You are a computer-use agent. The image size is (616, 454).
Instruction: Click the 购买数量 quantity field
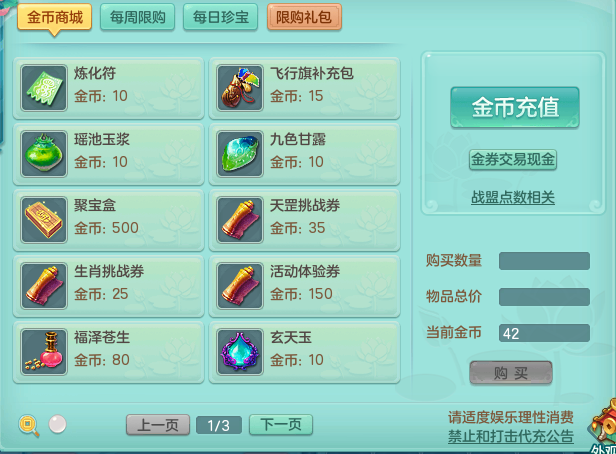click(544, 261)
